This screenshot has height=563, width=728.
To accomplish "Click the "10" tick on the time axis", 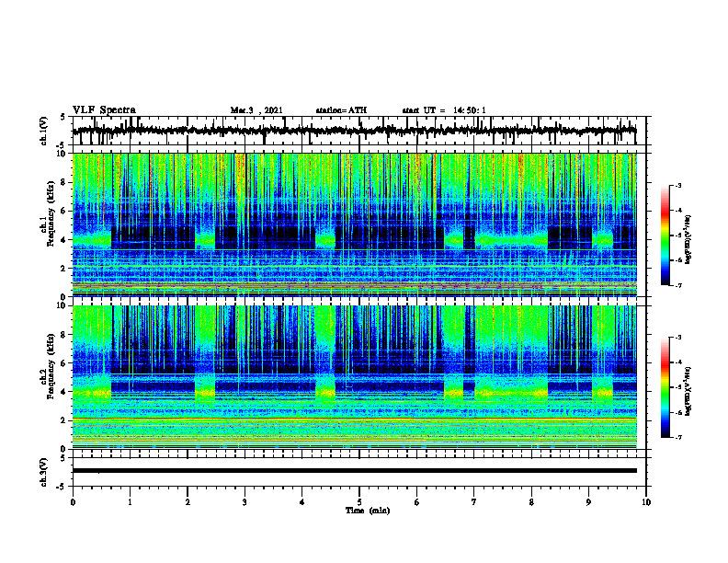I will pyautogui.click(x=646, y=502).
